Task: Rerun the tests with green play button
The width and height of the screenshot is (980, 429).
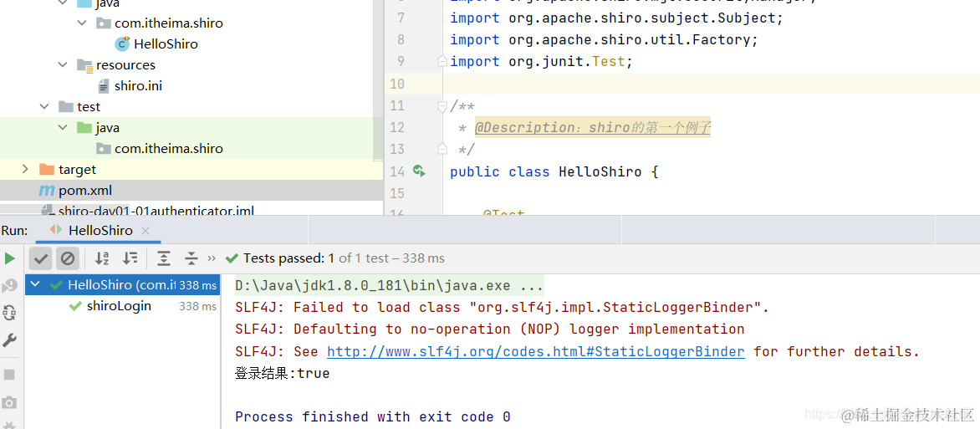Action: pyautogui.click(x=10, y=258)
